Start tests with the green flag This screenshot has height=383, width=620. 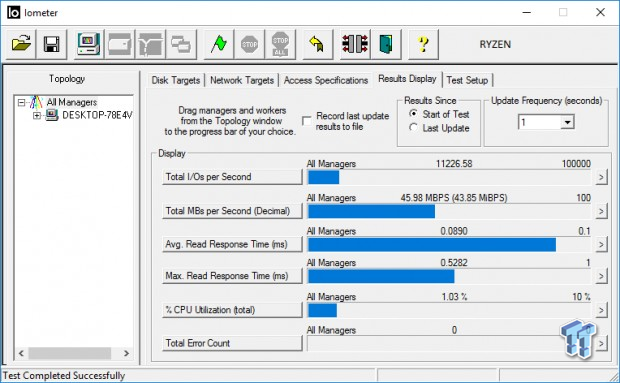pos(219,44)
